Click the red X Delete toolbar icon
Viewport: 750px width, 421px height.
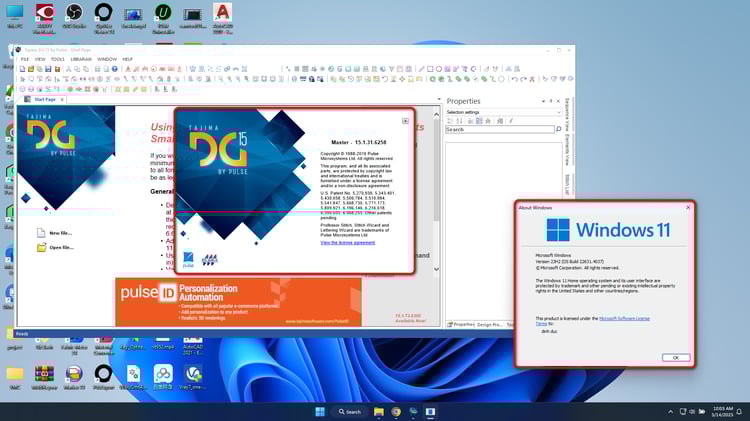[x=531, y=79]
